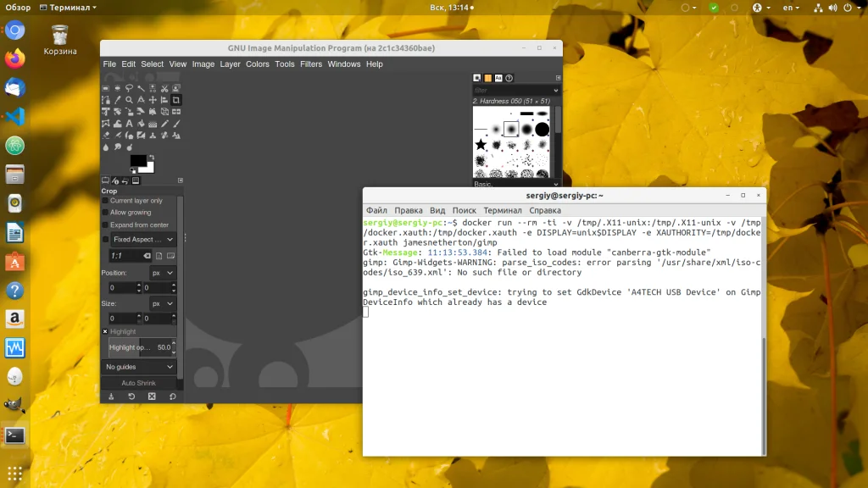Screen dimensions: 868x488
Task: Expand the brush filter dropdown arrow
Action: pyautogui.click(x=556, y=90)
